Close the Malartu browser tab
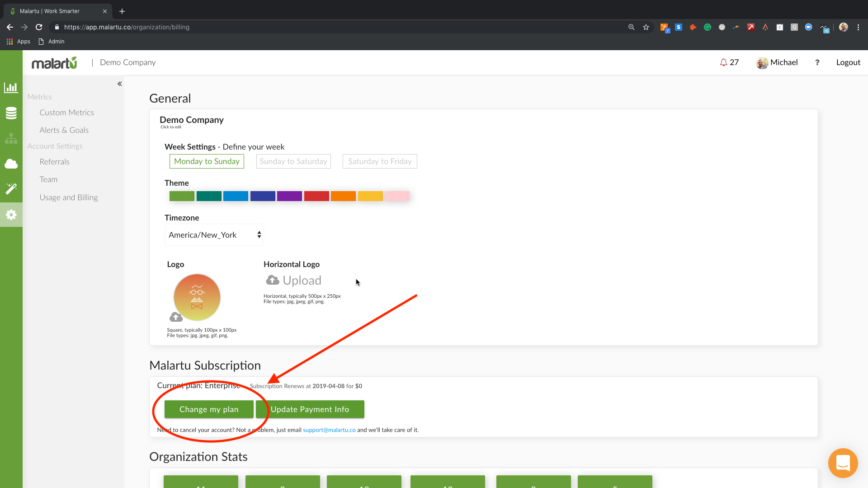This screenshot has height=488, width=868. [105, 11]
